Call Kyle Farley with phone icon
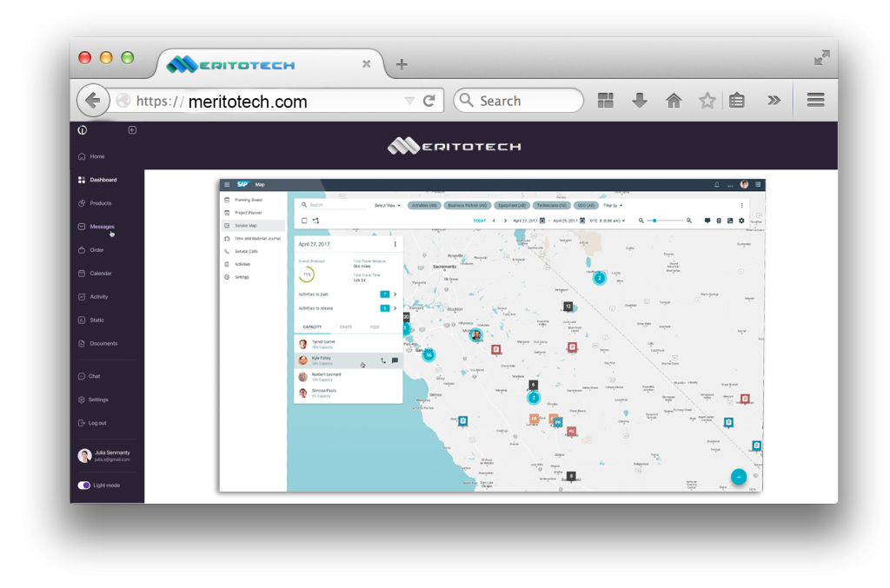This screenshot has width=890, height=588. (x=383, y=360)
